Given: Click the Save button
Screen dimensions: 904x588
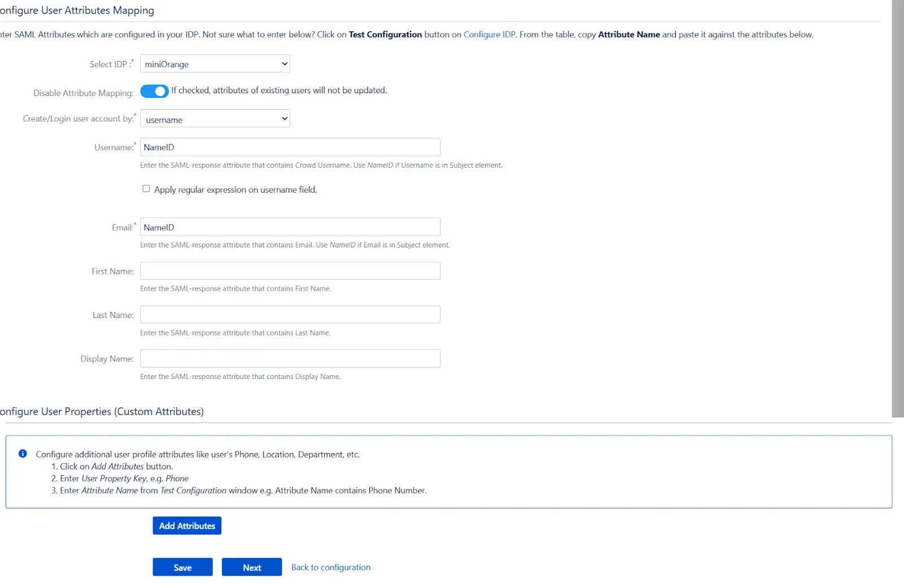Looking at the screenshot, I should click(182, 567).
